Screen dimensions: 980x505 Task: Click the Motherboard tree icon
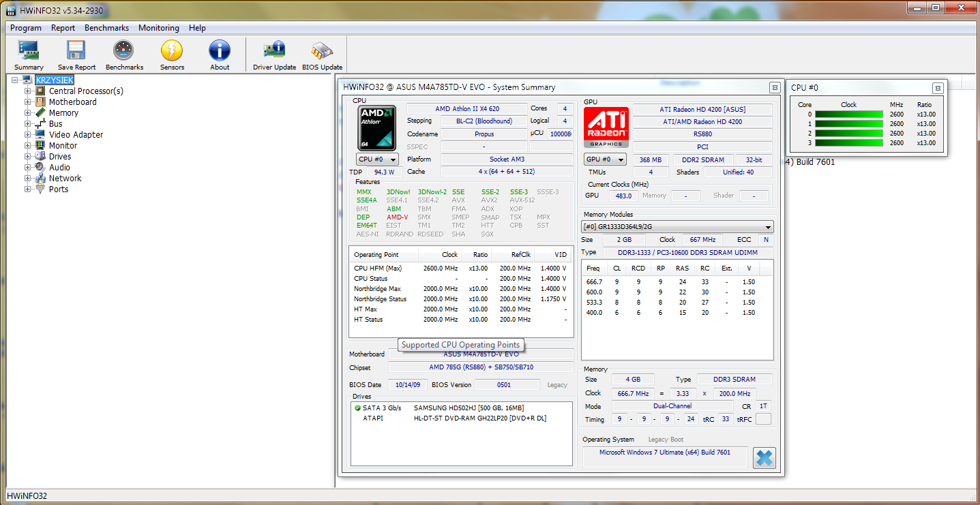40,102
